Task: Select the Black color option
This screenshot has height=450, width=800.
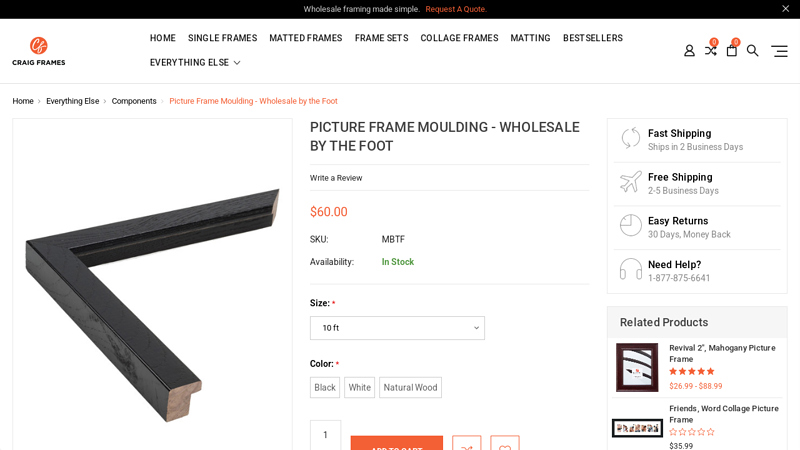Action: click(325, 388)
